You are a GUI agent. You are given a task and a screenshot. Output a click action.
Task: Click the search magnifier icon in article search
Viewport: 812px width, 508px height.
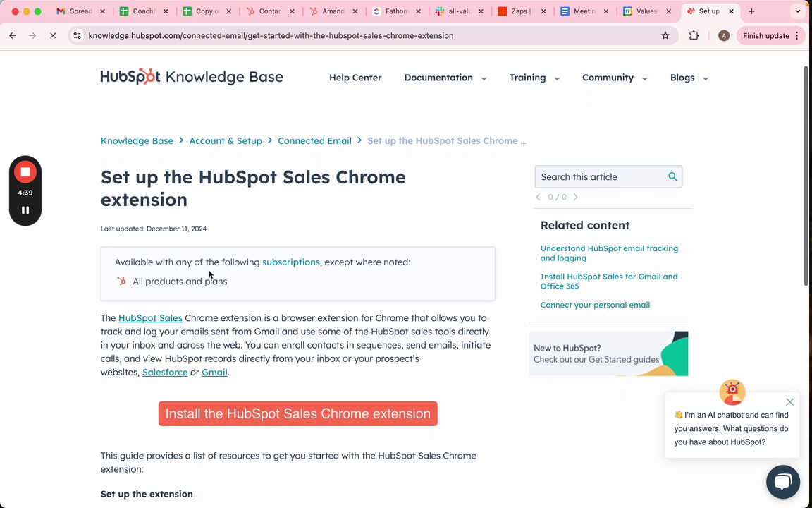tap(672, 177)
